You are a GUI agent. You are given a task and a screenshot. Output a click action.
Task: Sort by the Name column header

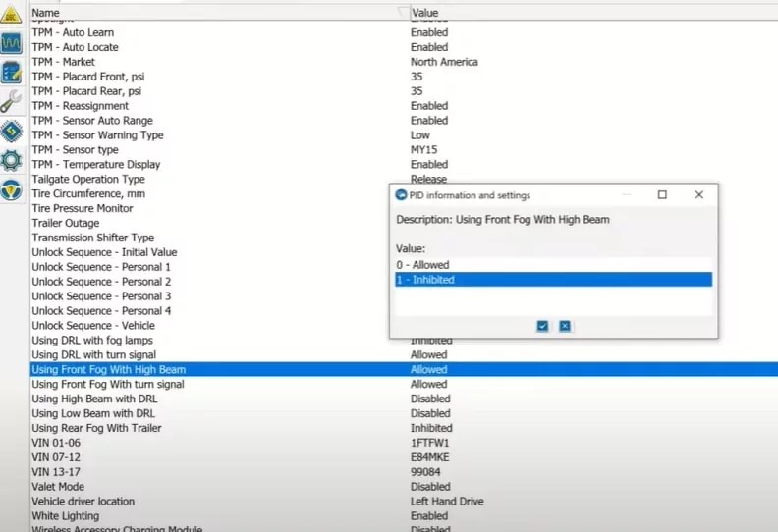218,13
